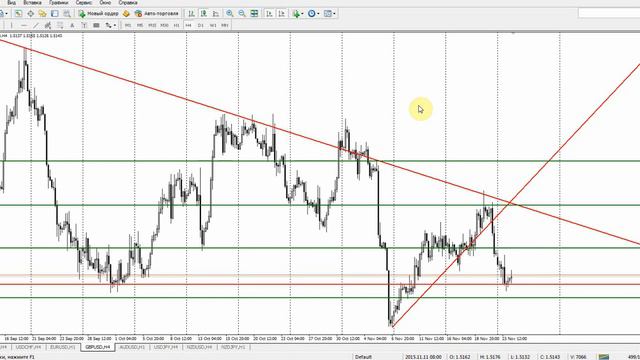Screen dimensions: 640x360
Task: Open the indicators list dropdown
Action: tap(298, 13)
